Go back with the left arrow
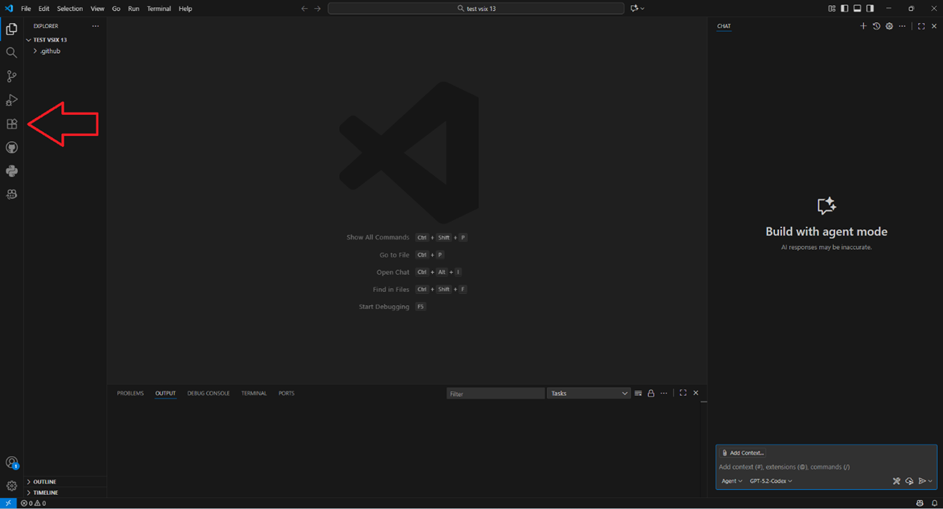Screen dimensions: 943x509 [304, 8]
